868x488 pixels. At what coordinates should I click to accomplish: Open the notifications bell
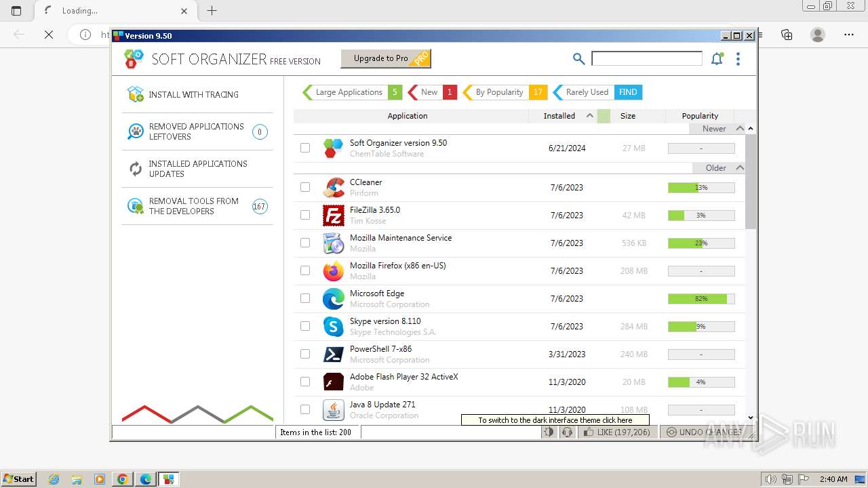tap(717, 59)
